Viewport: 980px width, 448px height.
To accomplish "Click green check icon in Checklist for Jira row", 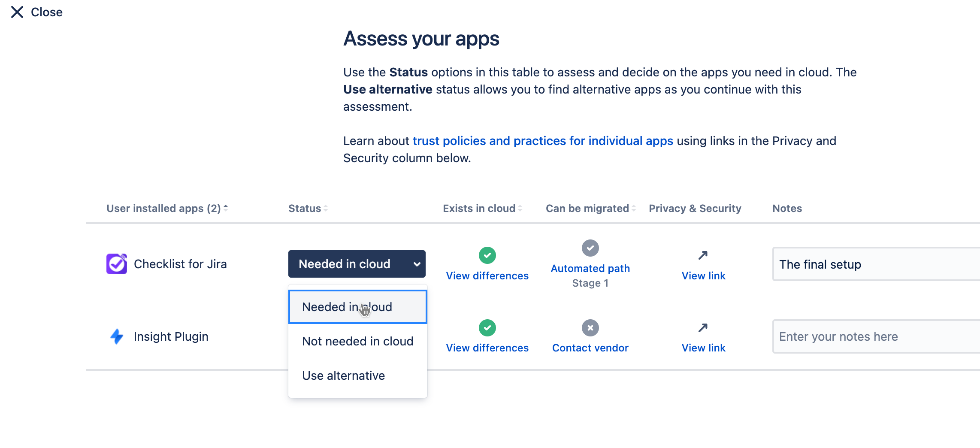I will [x=487, y=255].
